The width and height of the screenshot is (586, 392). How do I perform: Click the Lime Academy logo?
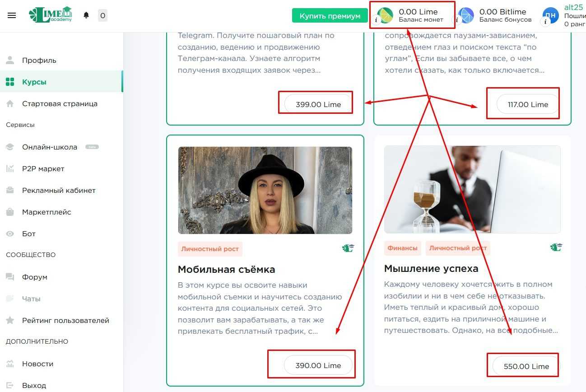pos(51,14)
